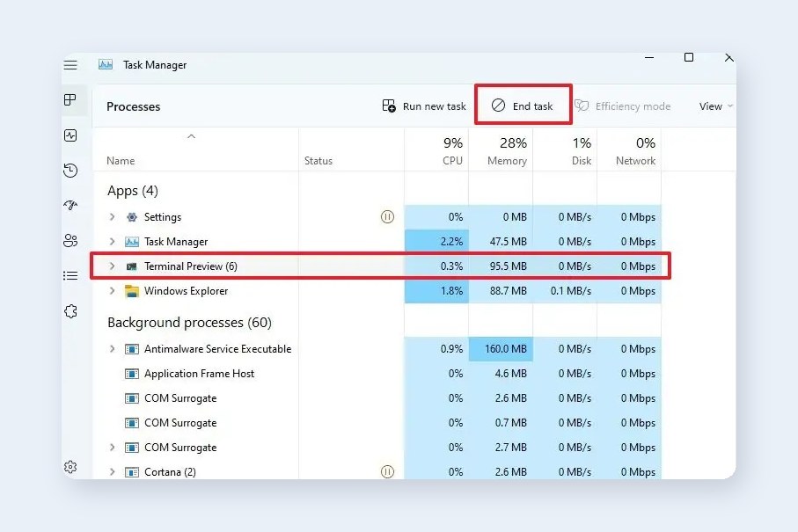798x532 pixels.
Task: Open Task Manager settings gear
Action: click(70, 467)
